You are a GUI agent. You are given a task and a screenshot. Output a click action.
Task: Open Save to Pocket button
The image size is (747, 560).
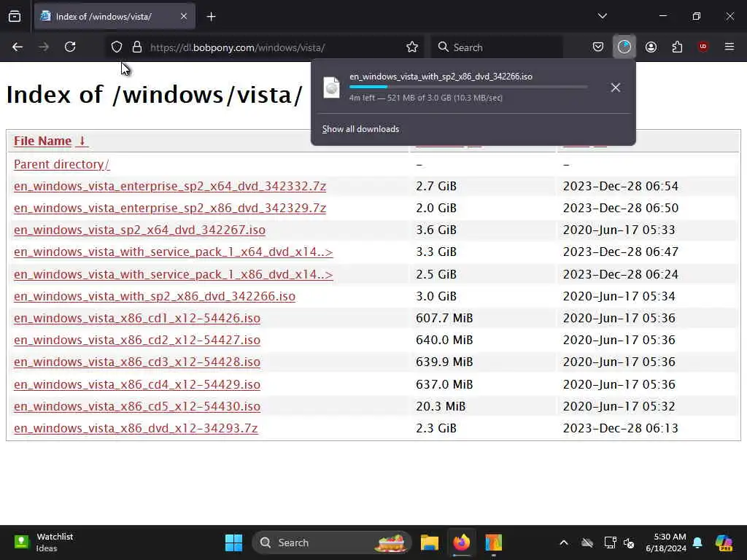click(x=598, y=47)
